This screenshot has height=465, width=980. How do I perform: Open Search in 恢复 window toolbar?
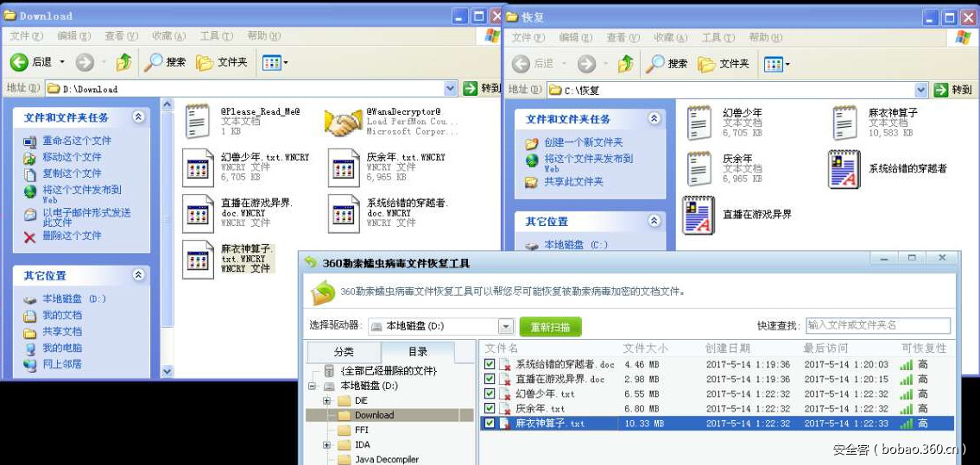(x=667, y=63)
